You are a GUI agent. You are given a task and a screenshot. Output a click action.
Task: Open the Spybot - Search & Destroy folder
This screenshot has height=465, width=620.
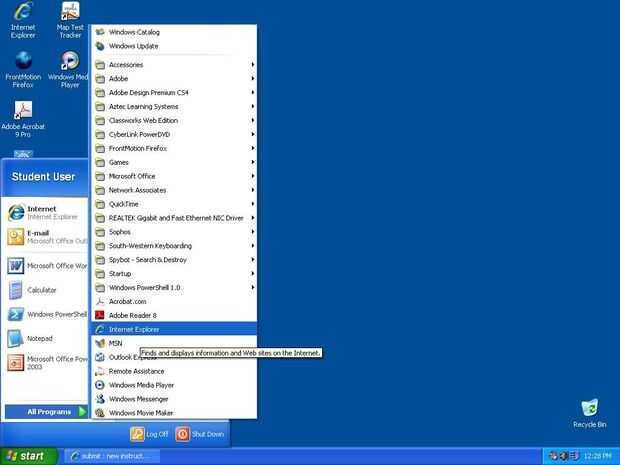pyautogui.click(x=174, y=260)
